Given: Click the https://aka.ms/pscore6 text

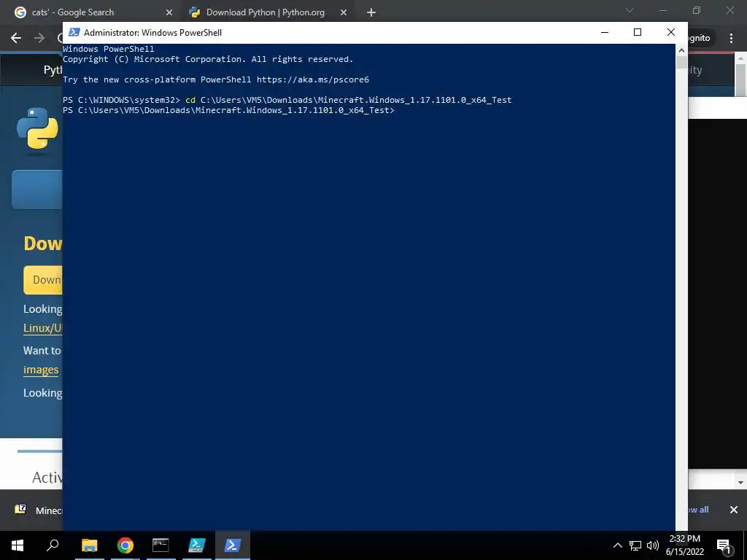Looking at the screenshot, I should (312, 79).
